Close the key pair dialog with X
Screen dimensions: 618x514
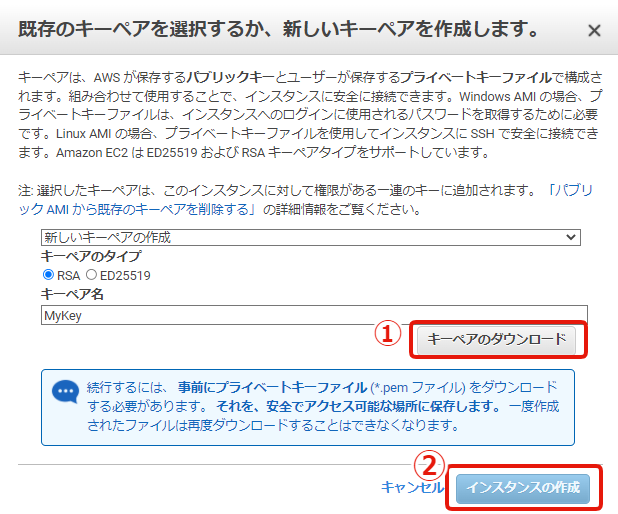point(594,30)
